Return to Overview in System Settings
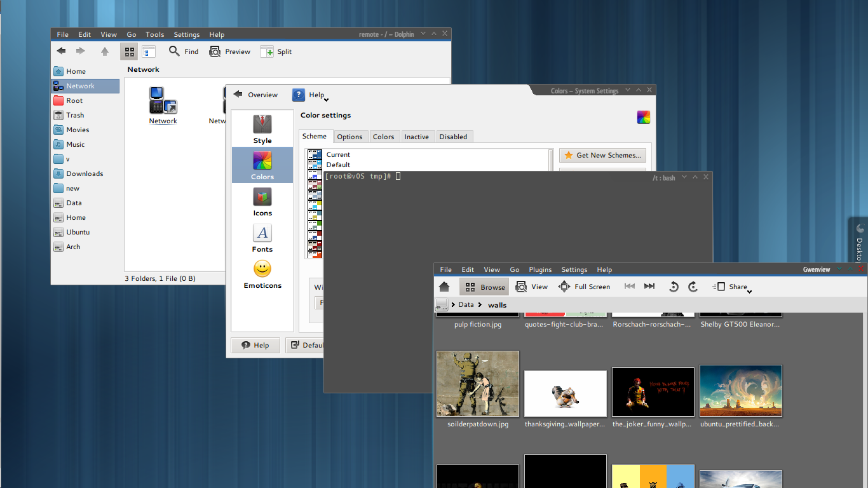868x488 pixels. click(x=255, y=95)
